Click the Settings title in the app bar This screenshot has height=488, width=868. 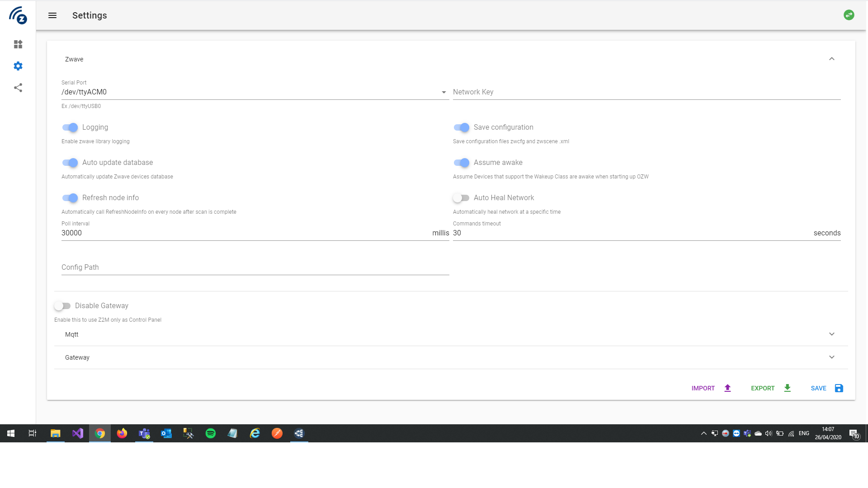[x=89, y=15]
